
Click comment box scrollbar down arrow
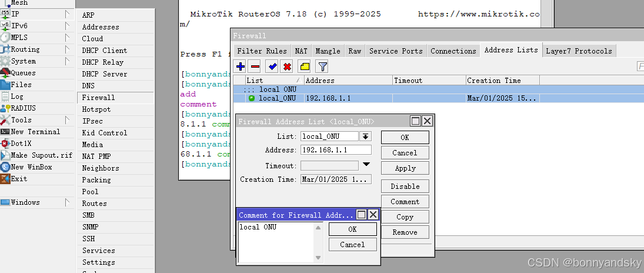318,257
